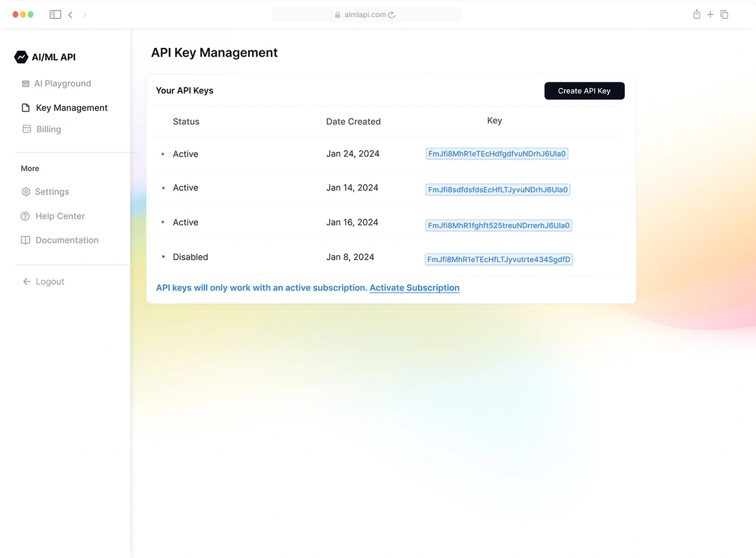Click the Create API Key button
The height and width of the screenshot is (558, 756).
point(584,90)
